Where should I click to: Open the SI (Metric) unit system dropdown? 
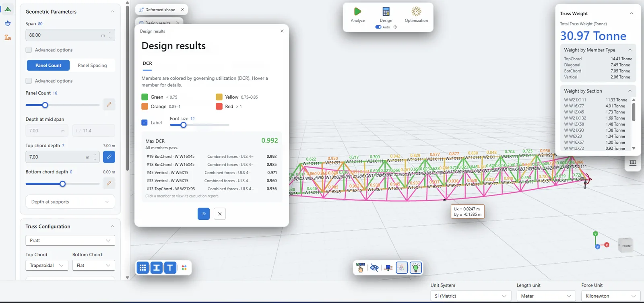coord(471,296)
